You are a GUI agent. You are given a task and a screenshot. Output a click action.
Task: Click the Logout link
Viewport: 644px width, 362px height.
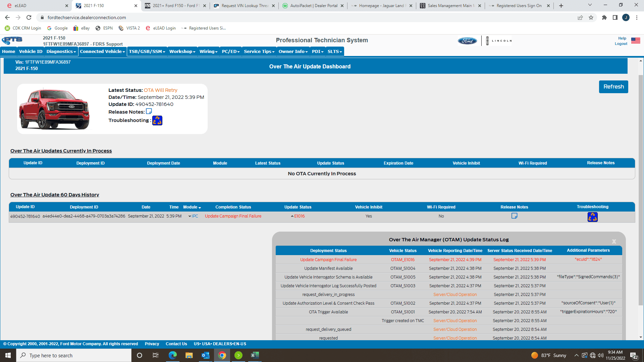(621, 44)
